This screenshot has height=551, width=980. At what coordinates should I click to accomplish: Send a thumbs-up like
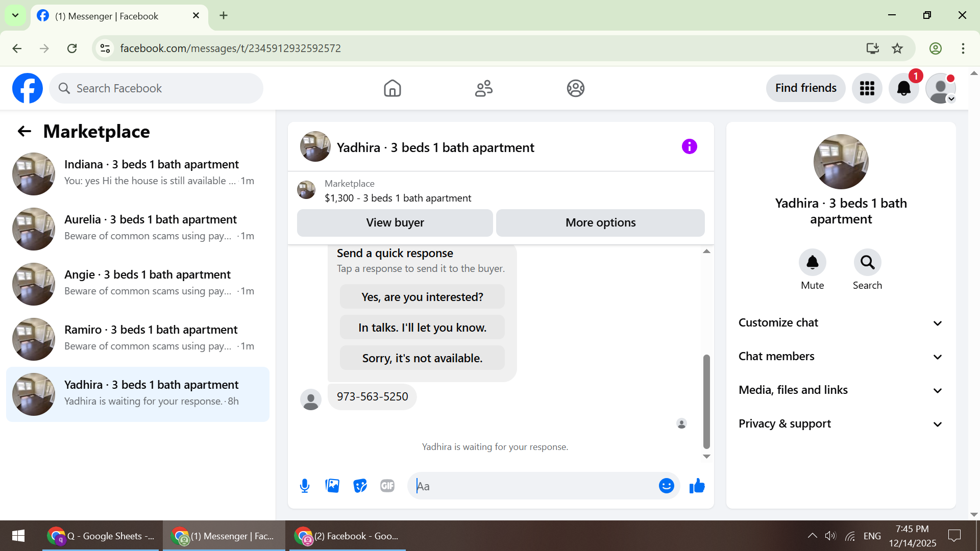(697, 486)
